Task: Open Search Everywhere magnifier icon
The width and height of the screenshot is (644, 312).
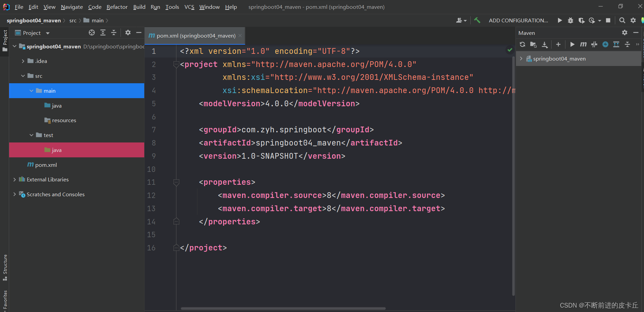Action: pos(622,20)
